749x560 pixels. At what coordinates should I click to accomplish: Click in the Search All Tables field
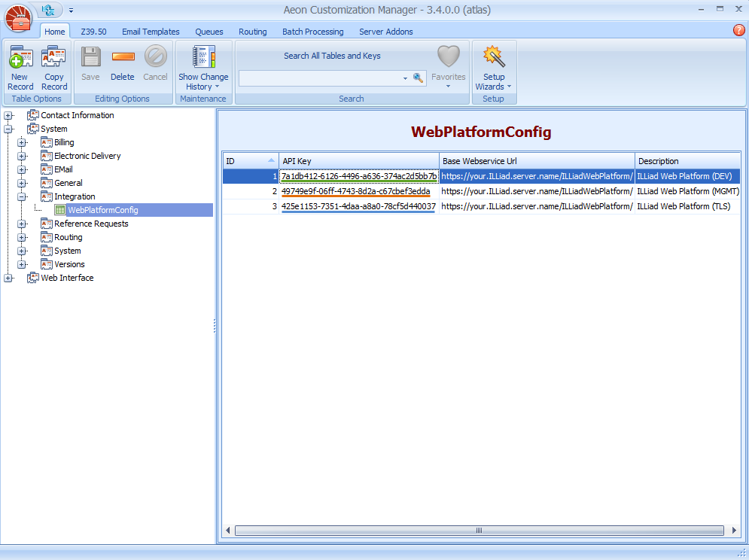tap(320, 78)
